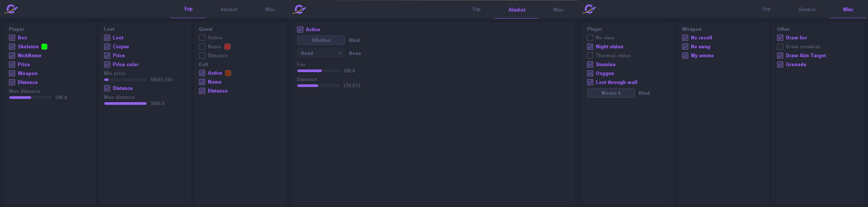Uncheck the NickName option
868x207 pixels.
coord(12,55)
